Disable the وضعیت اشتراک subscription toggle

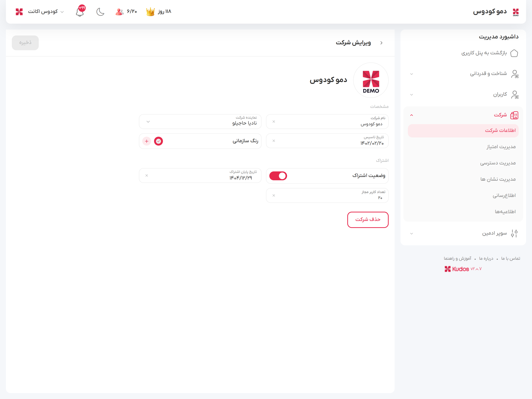click(278, 176)
